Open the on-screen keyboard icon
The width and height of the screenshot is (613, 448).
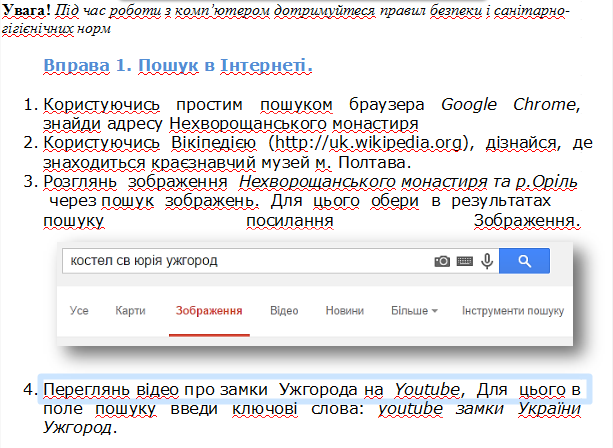[x=465, y=261]
